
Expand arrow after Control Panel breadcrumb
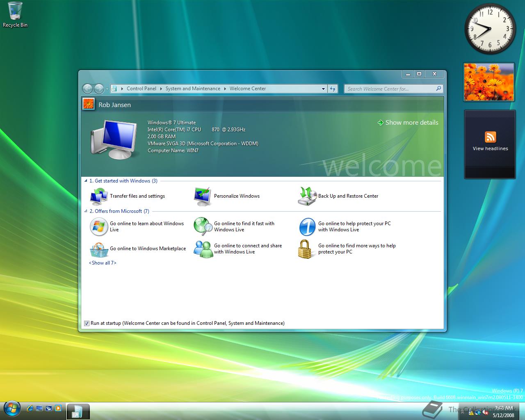tap(161, 89)
